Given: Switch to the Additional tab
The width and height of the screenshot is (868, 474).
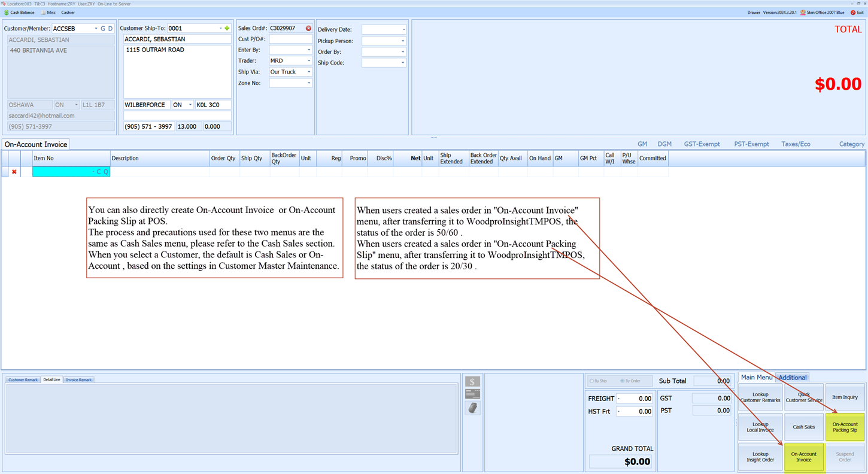Looking at the screenshot, I should coord(792,378).
